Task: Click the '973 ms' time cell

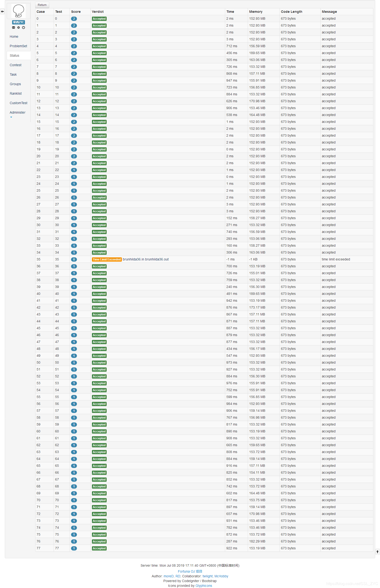Action: tap(232, 362)
